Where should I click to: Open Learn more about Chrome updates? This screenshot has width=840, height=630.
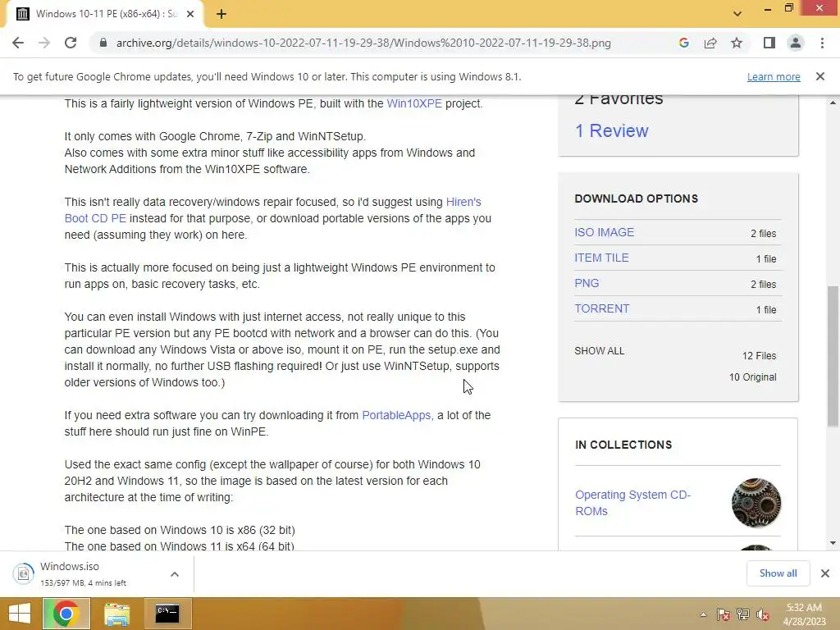[x=774, y=76]
